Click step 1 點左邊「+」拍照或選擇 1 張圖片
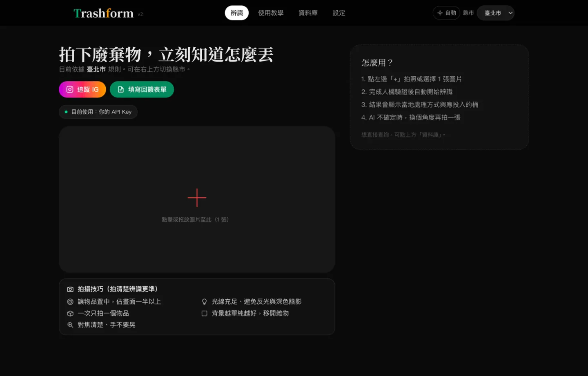The width and height of the screenshot is (588, 376). pyautogui.click(x=412, y=79)
